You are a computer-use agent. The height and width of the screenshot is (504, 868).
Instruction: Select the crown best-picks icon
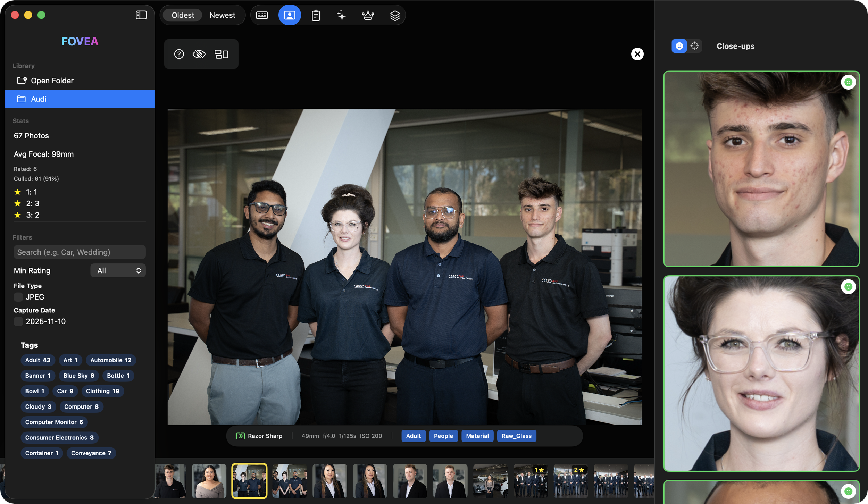368,15
